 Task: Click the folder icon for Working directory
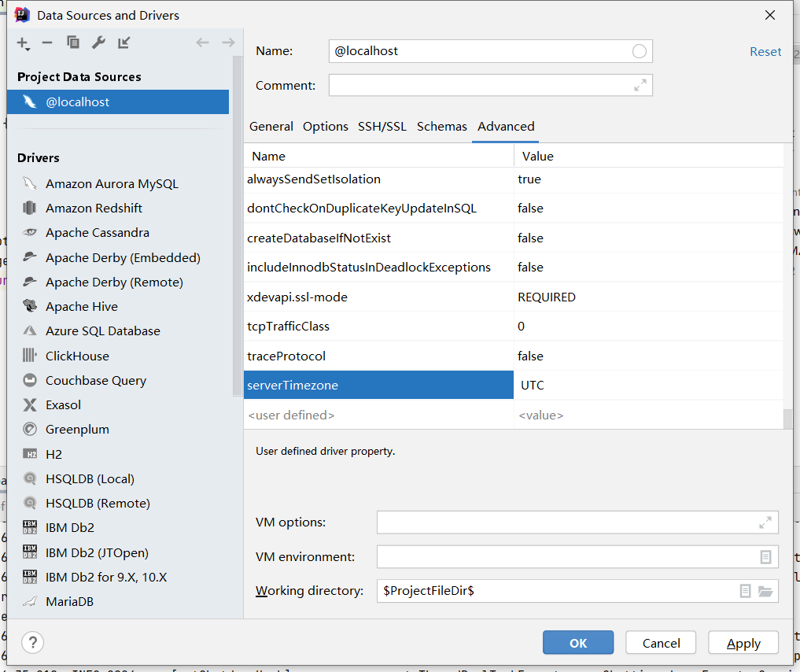click(x=765, y=591)
